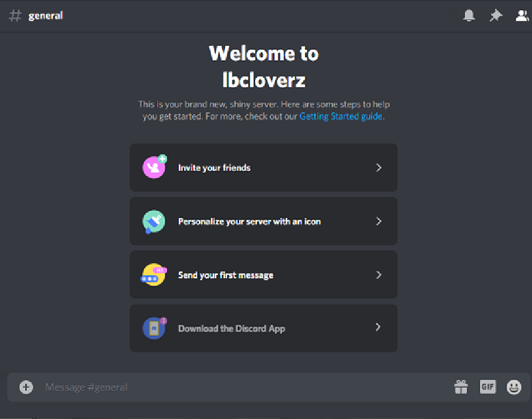
Task: Select Invite your friends card label
Action: [x=214, y=168]
